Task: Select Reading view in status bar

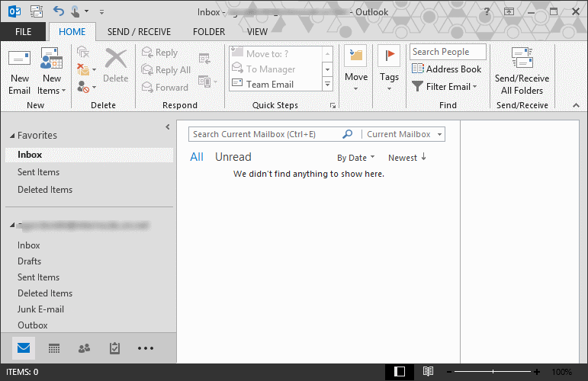Action: pyautogui.click(x=428, y=372)
